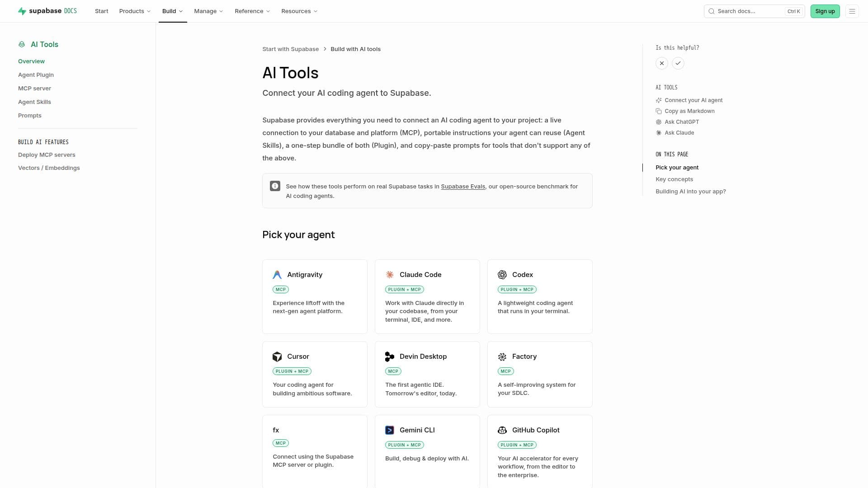The width and height of the screenshot is (868, 488).
Task: Click the Ask Claude icon
Action: (659, 133)
